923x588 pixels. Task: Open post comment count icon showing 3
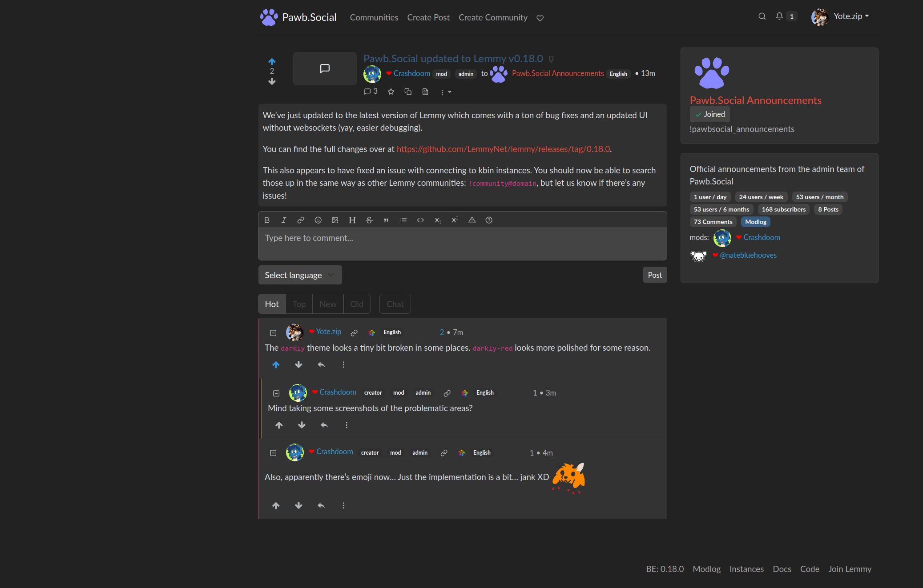point(371,91)
